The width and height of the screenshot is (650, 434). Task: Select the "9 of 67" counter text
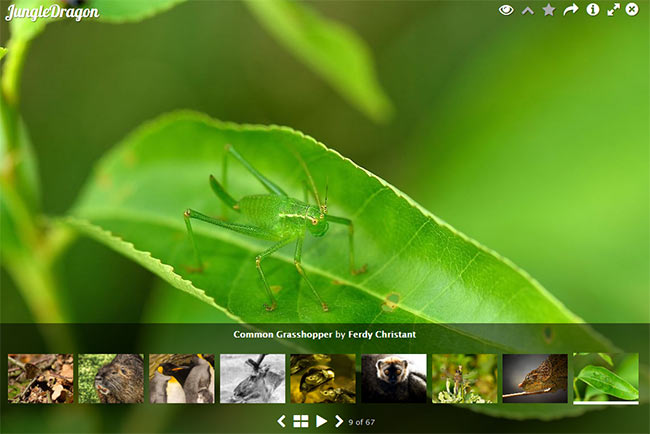[361, 422]
